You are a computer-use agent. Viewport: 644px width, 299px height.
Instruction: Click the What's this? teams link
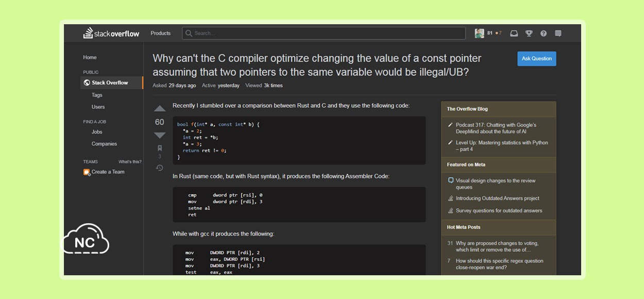point(130,161)
